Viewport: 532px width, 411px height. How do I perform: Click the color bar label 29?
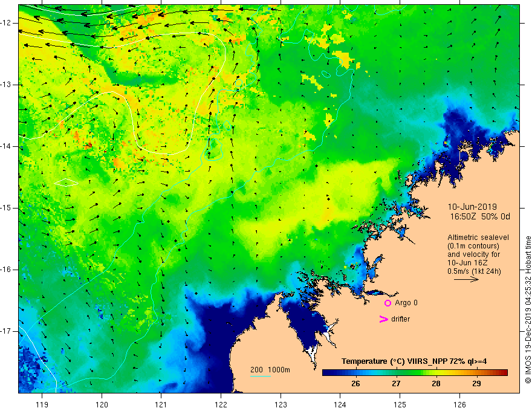[476, 384]
